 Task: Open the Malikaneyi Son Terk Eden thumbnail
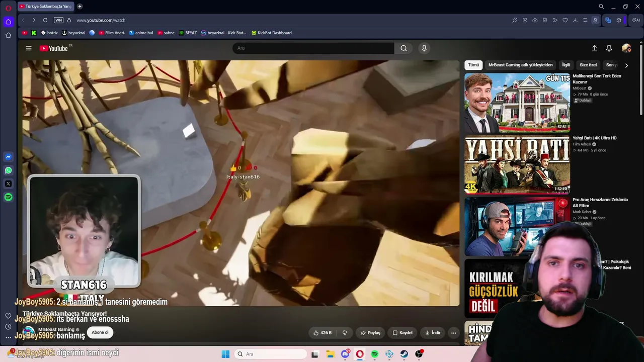517,103
